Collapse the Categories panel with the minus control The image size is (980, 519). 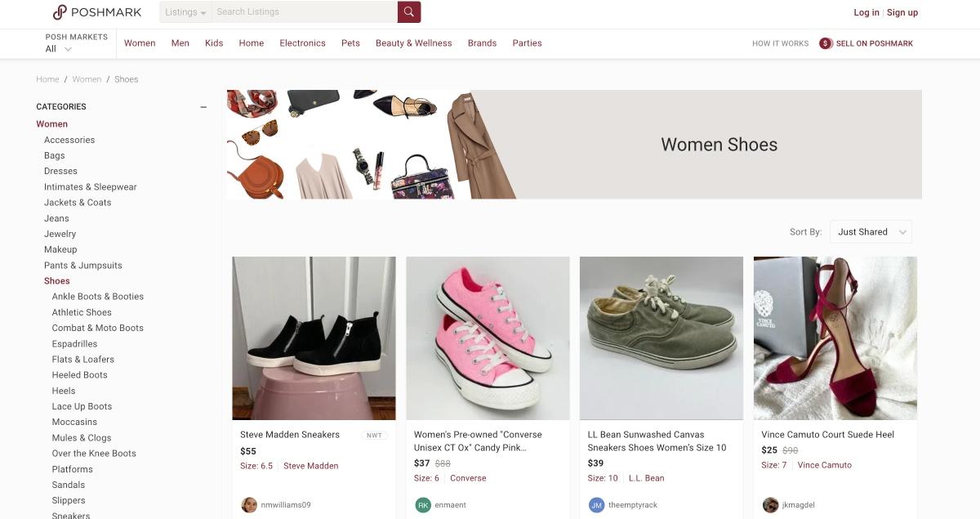pos(203,106)
